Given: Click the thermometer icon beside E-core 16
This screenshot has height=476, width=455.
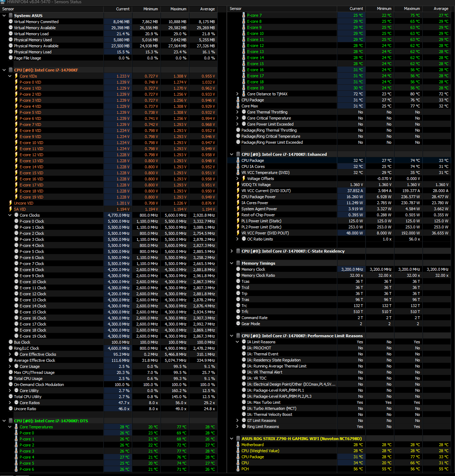Looking at the screenshot, I should (244, 70).
